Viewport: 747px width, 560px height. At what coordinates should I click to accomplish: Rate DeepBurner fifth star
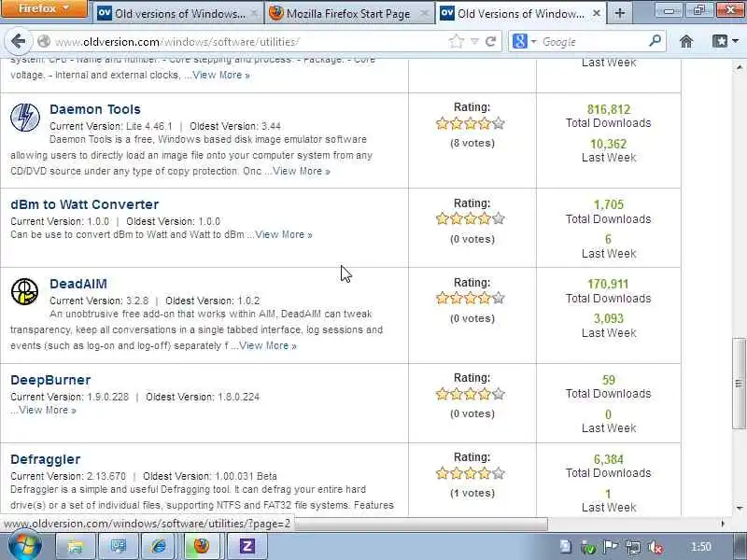point(499,394)
